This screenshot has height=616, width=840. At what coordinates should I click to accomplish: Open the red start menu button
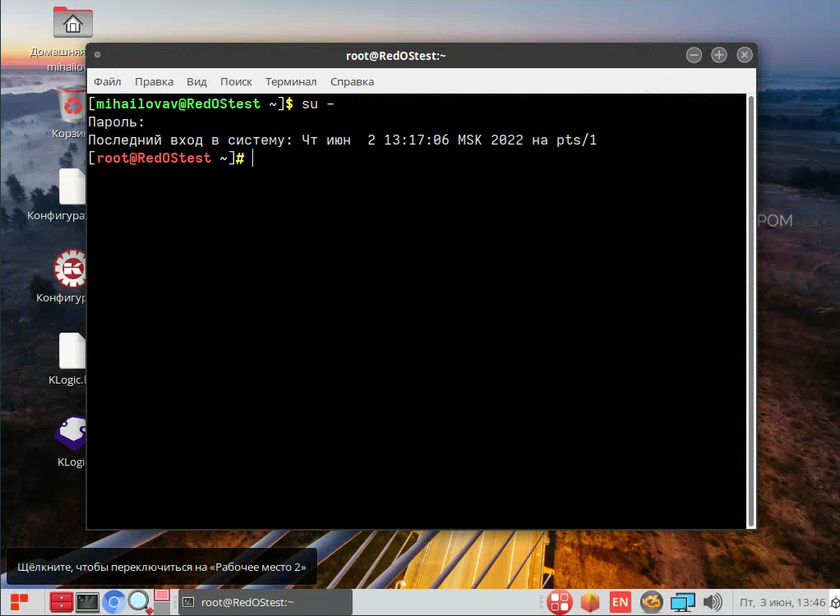[19, 602]
